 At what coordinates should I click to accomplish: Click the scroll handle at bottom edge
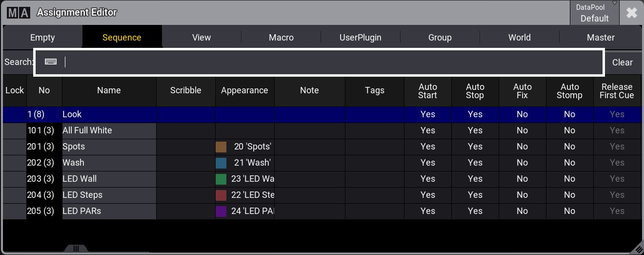coord(76,249)
